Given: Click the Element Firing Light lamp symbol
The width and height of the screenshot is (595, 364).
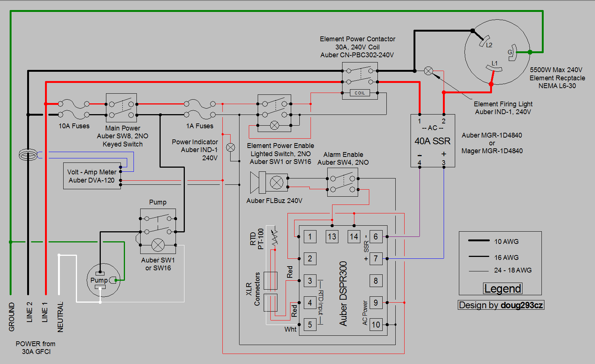Looking at the screenshot, I should pyautogui.click(x=428, y=71).
